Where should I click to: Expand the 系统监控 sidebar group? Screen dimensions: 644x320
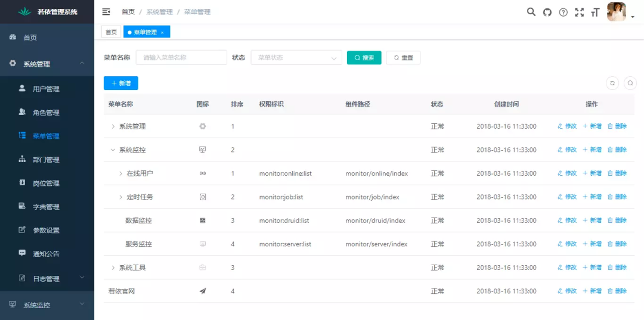pyautogui.click(x=47, y=305)
